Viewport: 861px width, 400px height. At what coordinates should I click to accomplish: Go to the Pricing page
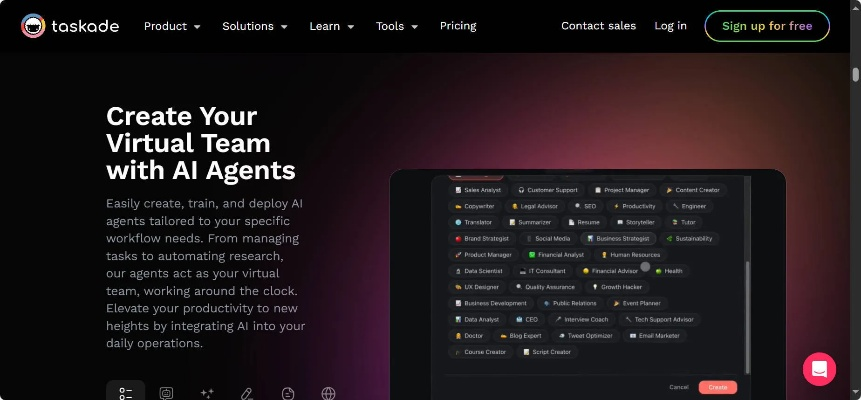458,26
